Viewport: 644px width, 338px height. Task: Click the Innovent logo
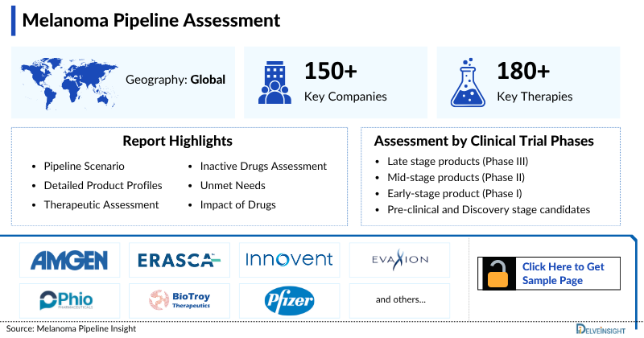pos(289,260)
